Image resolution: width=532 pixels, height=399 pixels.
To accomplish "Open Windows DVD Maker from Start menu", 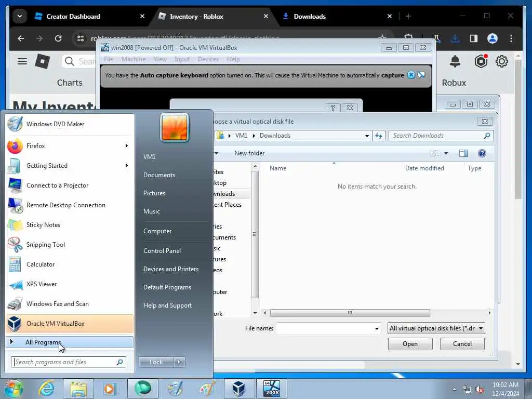I will 70,124.
